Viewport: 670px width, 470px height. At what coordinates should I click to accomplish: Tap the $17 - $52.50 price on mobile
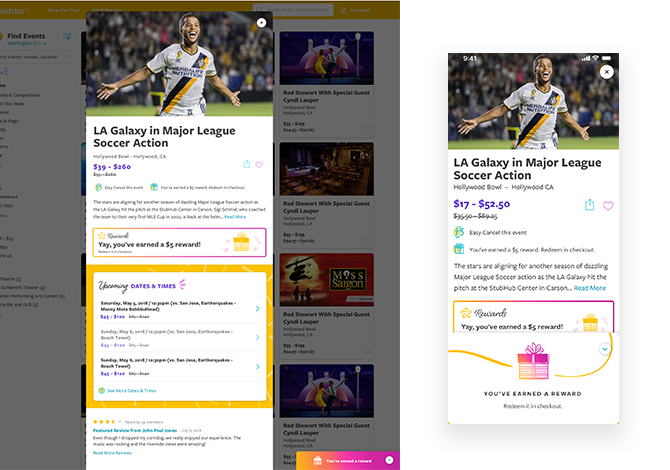pos(482,204)
